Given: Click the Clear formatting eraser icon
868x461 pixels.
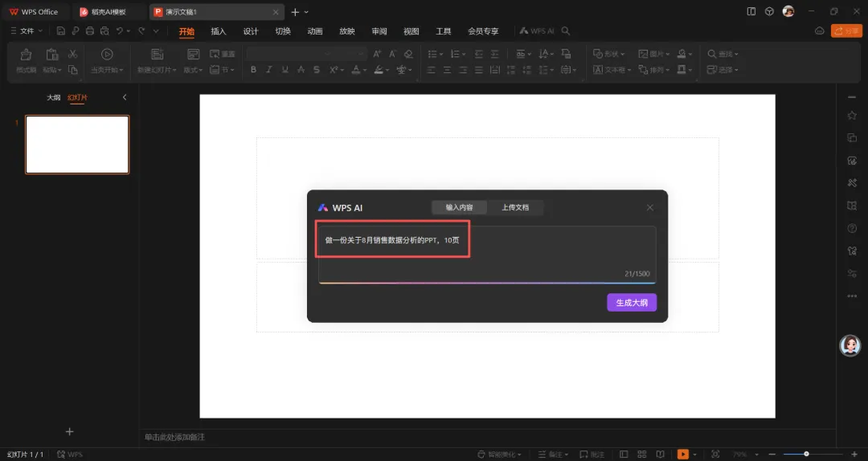Looking at the screenshot, I should coord(408,54).
